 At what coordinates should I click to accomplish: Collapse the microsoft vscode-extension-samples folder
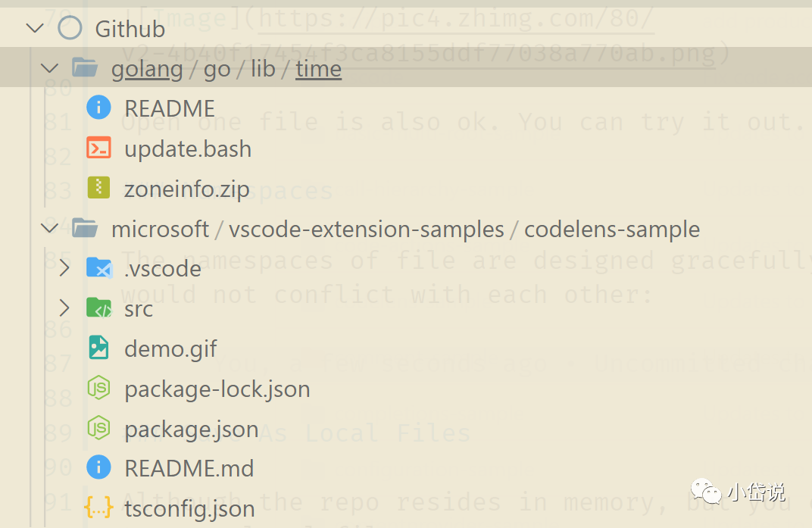(50, 227)
